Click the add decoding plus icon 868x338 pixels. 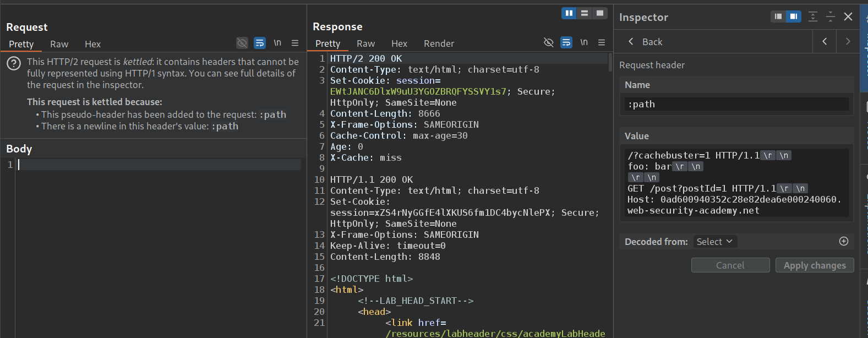[844, 241]
